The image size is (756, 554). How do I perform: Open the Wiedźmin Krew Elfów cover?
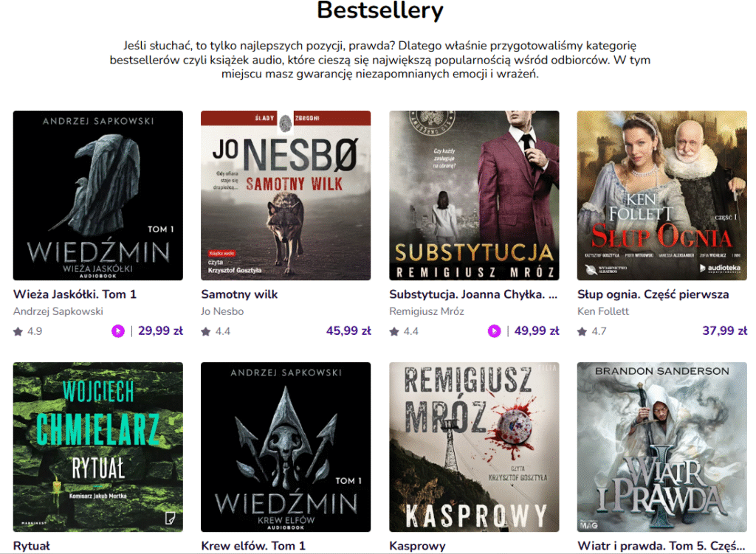coord(286,447)
